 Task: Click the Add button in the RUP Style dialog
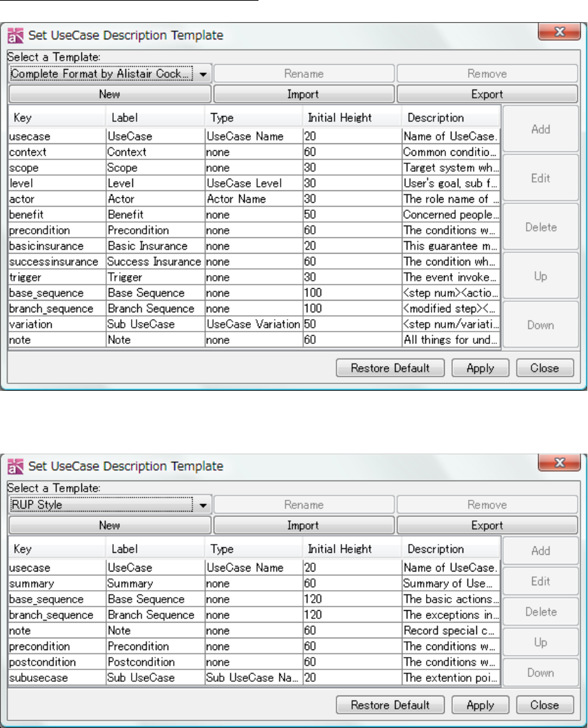[540, 551]
